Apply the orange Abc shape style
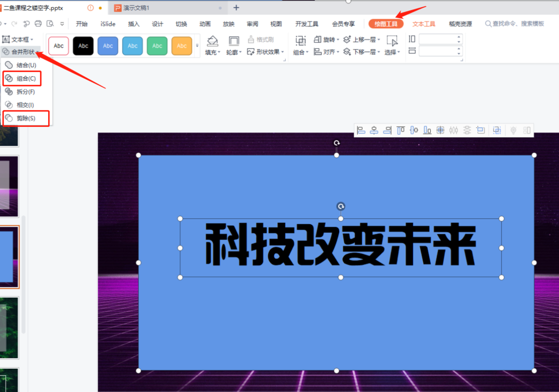The height and width of the screenshot is (392, 559). coord(182,46)
